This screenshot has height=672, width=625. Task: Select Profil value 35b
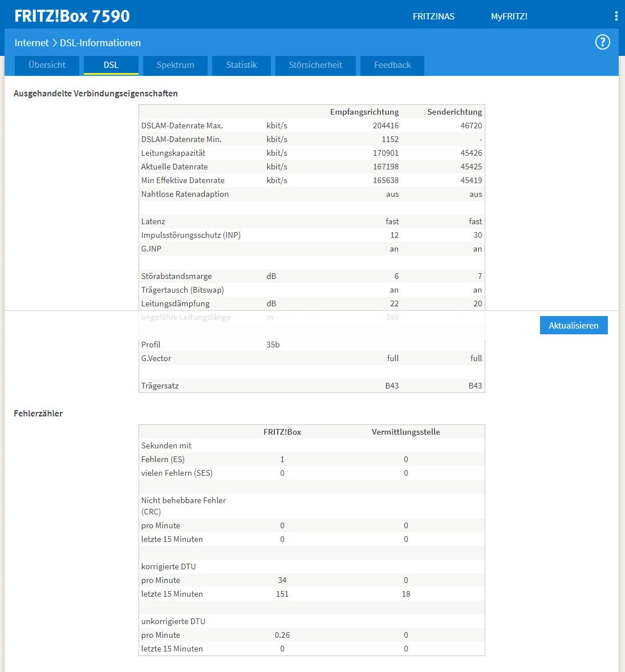point(273,345)
